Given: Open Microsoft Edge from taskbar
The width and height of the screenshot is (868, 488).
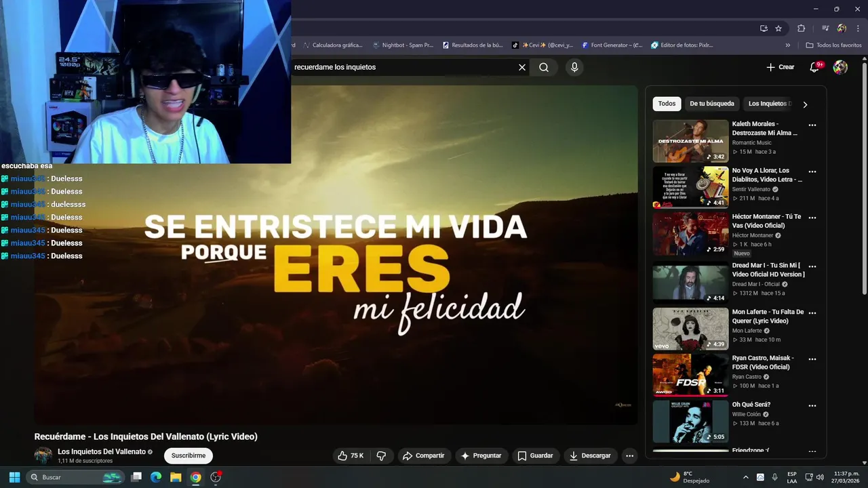Looking at the screenshot, I should [156, 477].
